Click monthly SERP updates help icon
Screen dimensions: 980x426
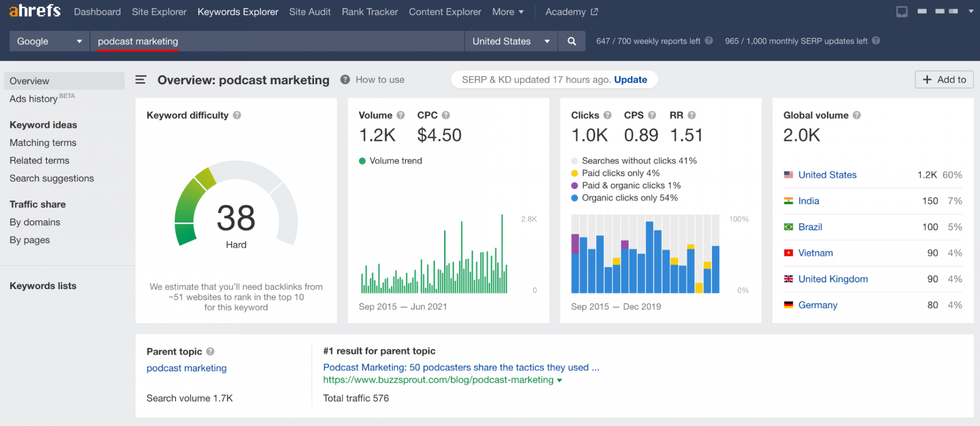click(876, 41)
